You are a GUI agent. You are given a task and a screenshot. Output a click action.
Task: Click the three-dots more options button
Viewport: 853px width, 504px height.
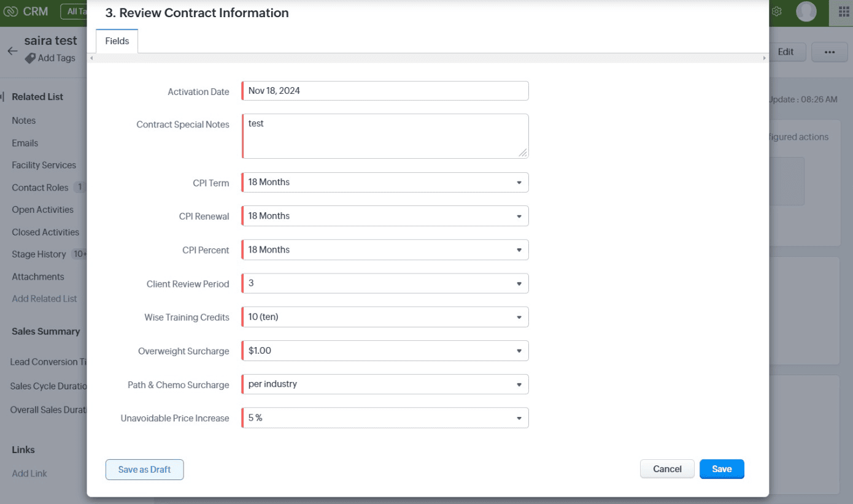[x=829, y=52]
